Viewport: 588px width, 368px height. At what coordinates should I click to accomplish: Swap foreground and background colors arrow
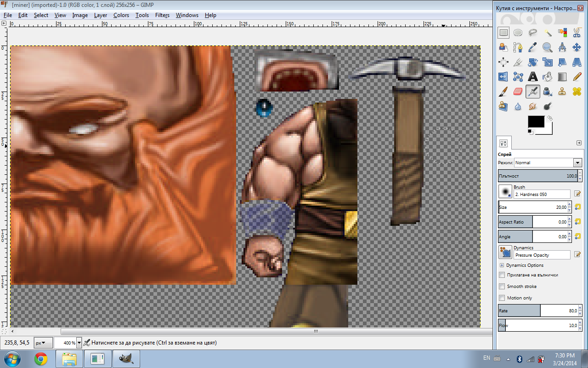[x=550, y=118]
